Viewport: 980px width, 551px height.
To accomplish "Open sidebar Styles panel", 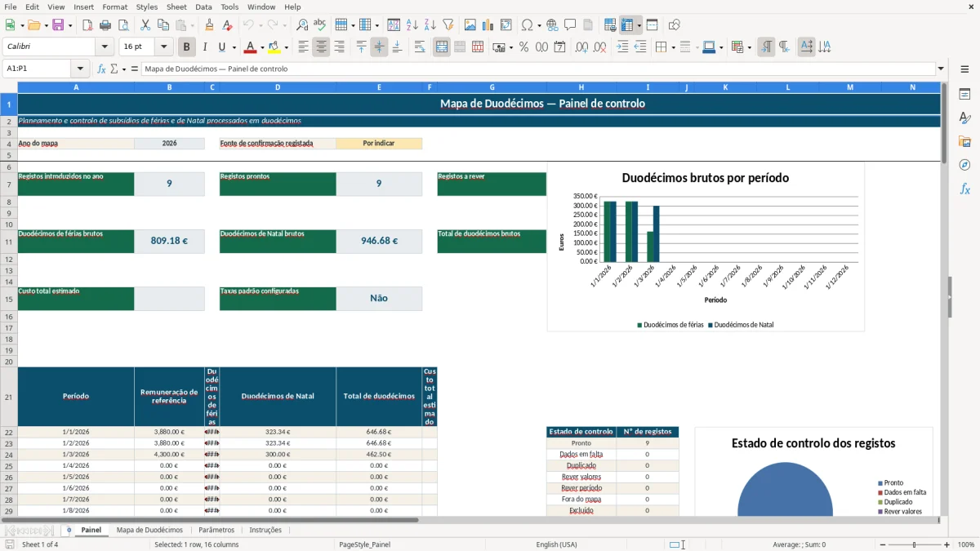I will click(x=964, y=118).
